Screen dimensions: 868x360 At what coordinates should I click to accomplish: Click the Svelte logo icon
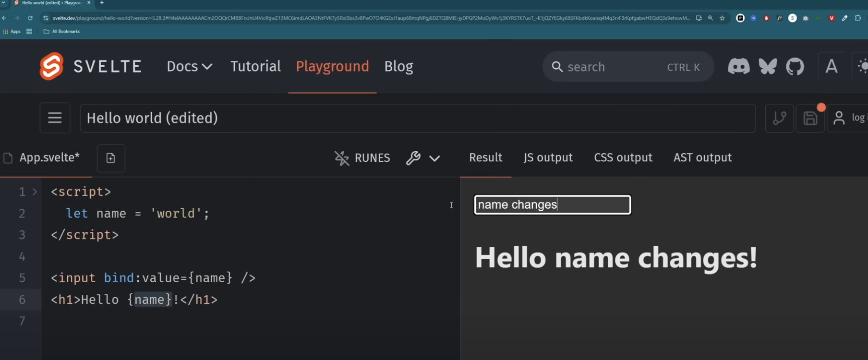pos(51,66)
